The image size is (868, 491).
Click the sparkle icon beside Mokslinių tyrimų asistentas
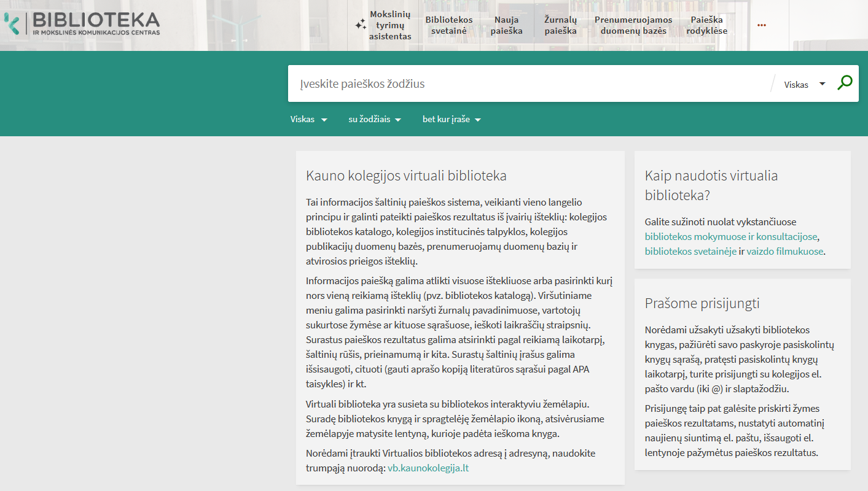[361, 25]
